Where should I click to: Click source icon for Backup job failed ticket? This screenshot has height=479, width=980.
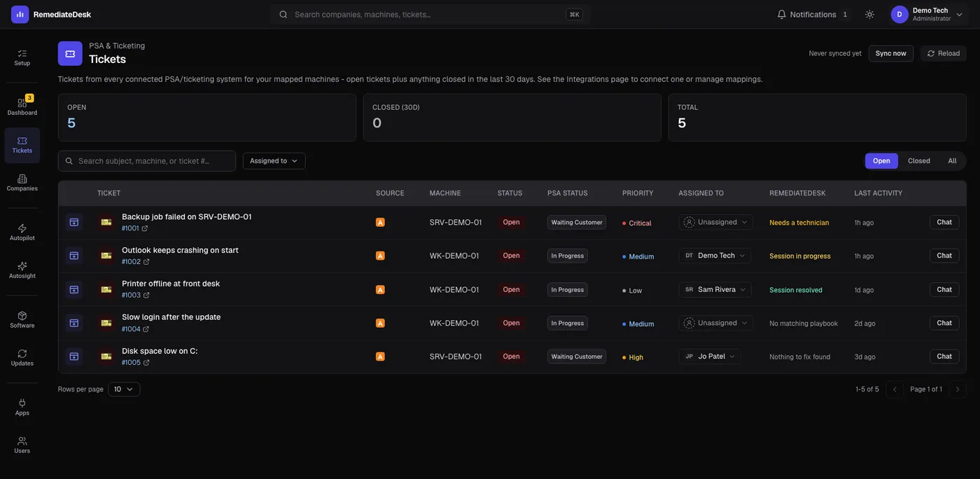[x=380, y=222]
